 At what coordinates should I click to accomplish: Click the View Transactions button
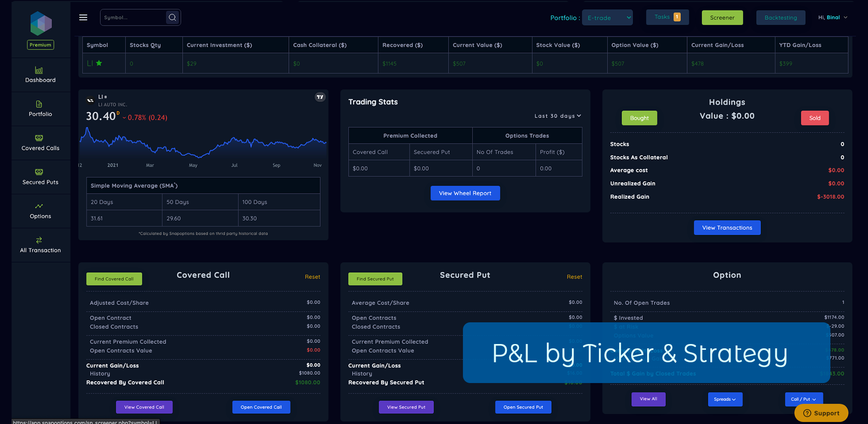pos(727,228)
